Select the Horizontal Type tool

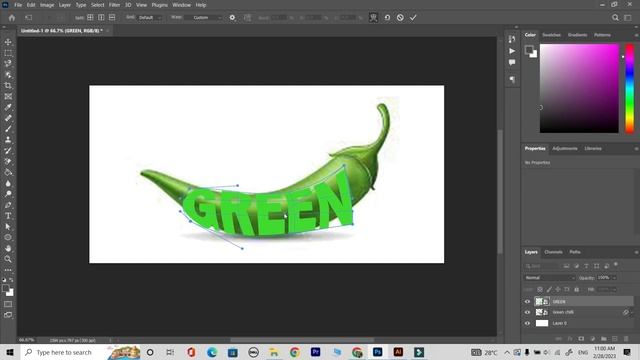coord(8,216)
